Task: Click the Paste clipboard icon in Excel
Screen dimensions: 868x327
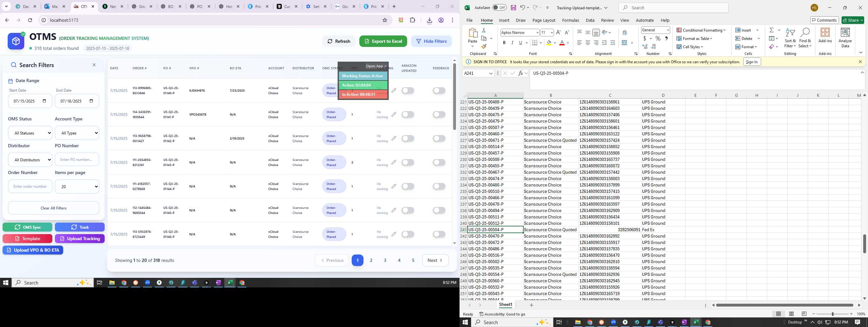Action: 473,33
